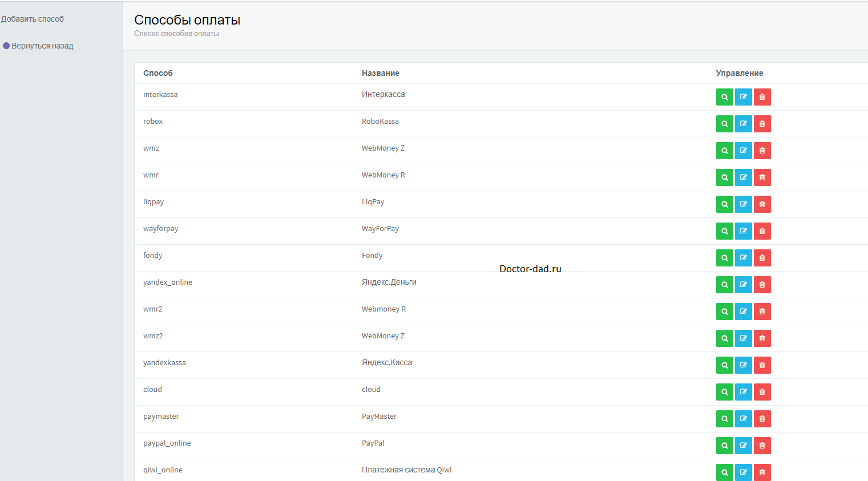
Task: Delete the wmr2 payment method
Action: [762, 312]
